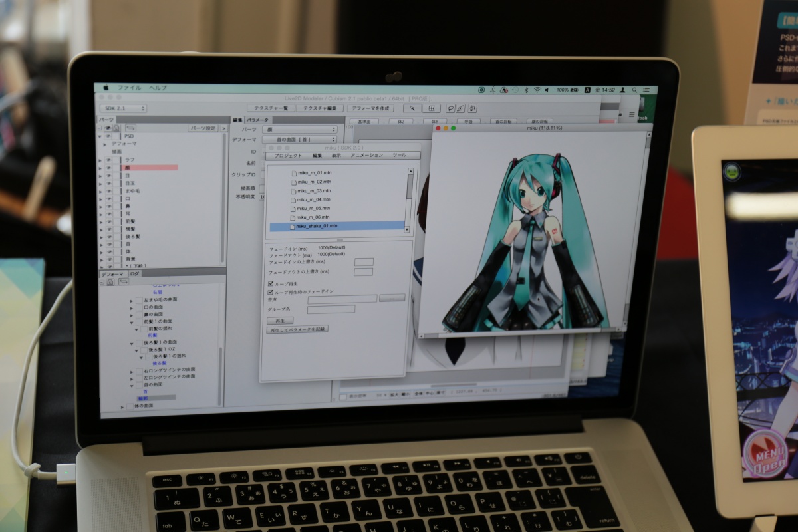Click 再生してパラメータを記録 button
This screenshot has width=798, height=532.
pos(297,329)
